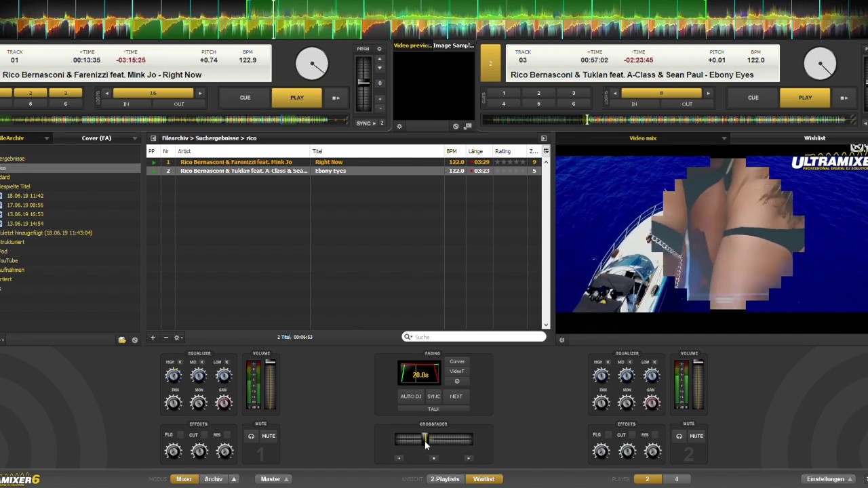868x488 pixels.
Task: Toggle the AUTO DJ mode
Action: pos(410,396)
